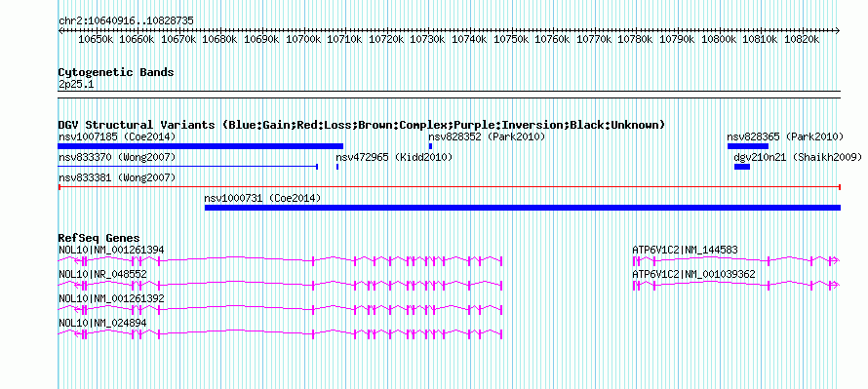Click the 10680k ruler tick label

(220, 39)
